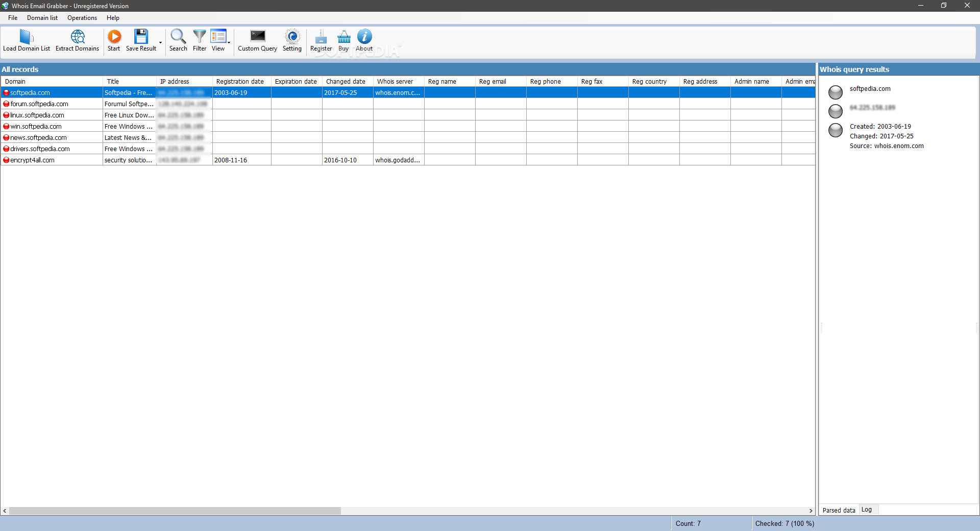Sort by Domain column header
Viewport: 980px width, 531px height.
click(x=52, y=82)
